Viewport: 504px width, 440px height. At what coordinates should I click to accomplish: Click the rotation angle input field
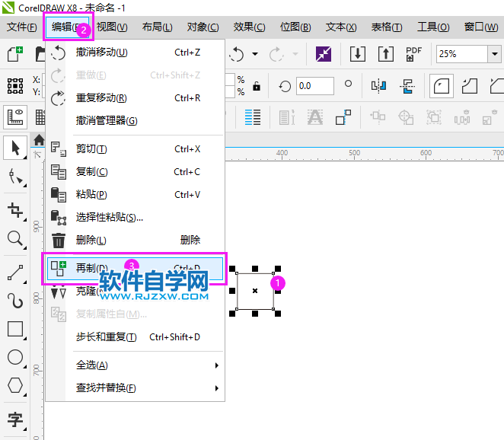click(314, 86)
